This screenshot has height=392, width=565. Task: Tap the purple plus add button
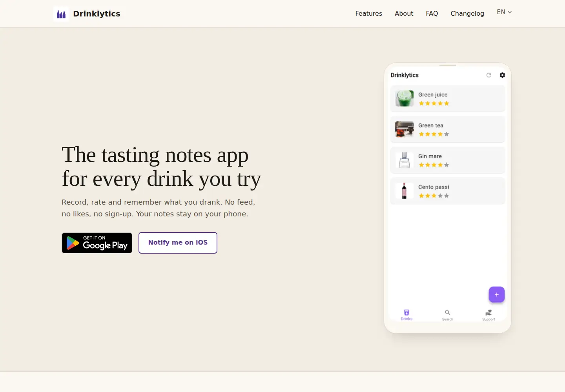click(497, 294)
